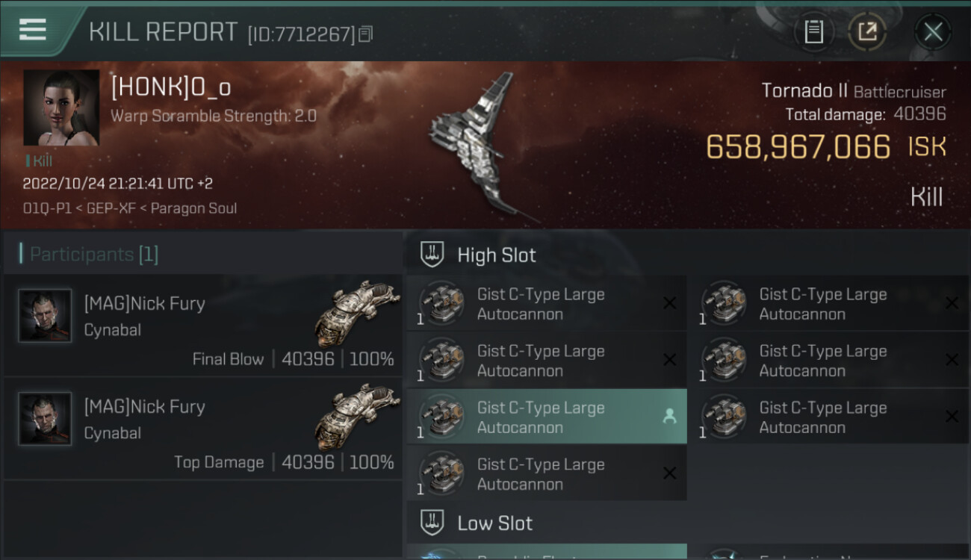Click the Top Damage Cynabal ship icon
The image size is (971, 560).
[357, 415]
